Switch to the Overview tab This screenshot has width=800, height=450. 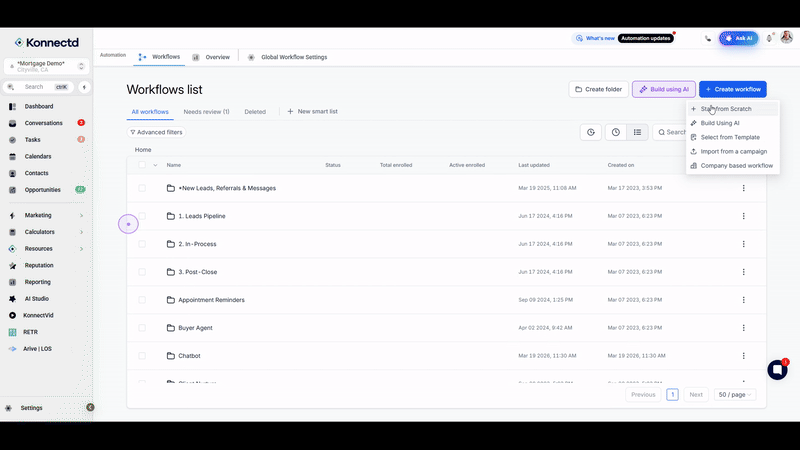point(211,57)
